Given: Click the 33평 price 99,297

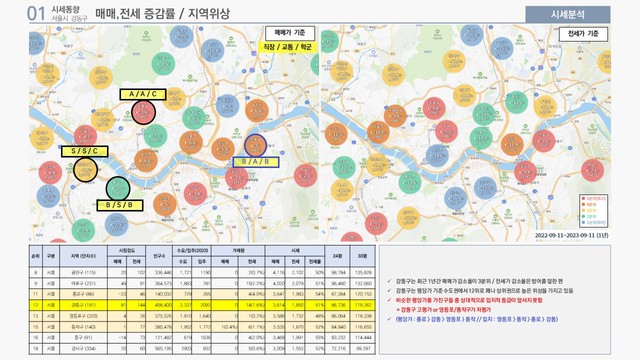Looking at the screenshot, I should [x=364, y=349].
